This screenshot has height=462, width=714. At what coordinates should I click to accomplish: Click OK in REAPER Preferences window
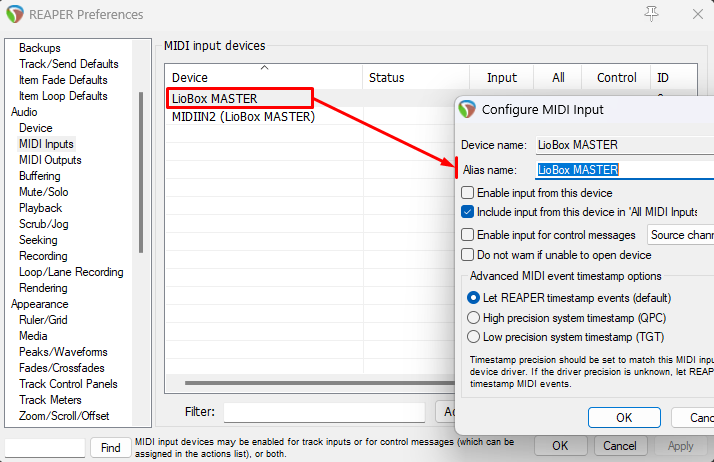(560, 446)
